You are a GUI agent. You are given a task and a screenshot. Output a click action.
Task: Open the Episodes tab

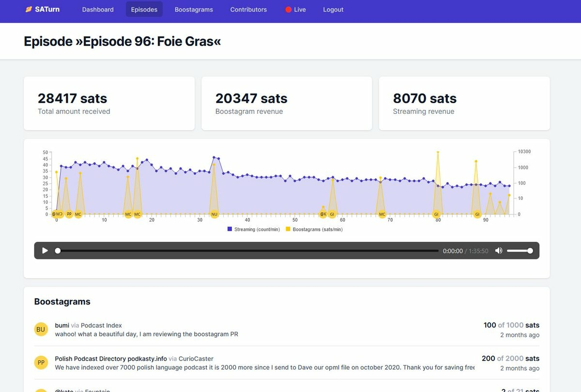click(144, 10)
